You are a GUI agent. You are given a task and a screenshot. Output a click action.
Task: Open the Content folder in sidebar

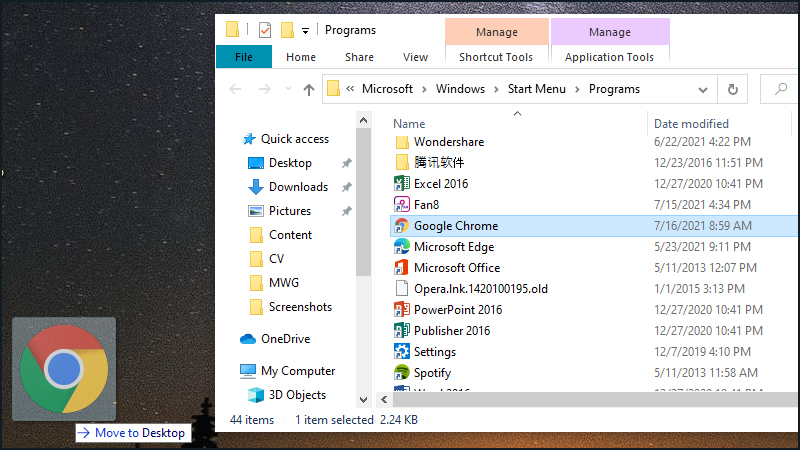tap(290, 235)
